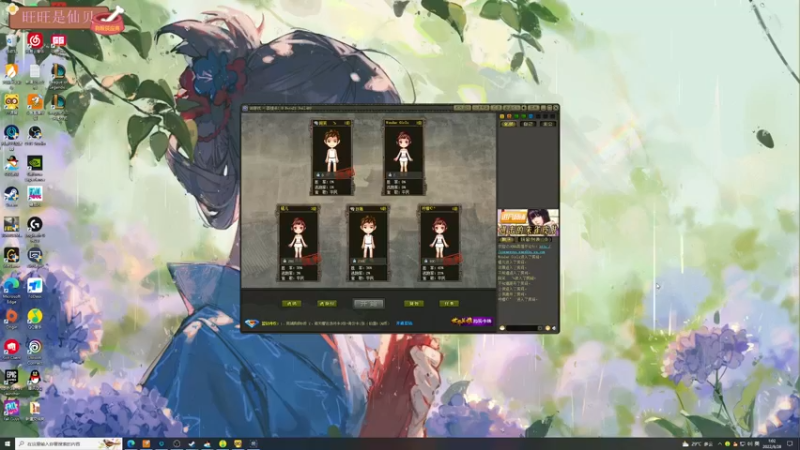Switch to the third chat tab
The height and width of the screenshot is (450, 800).
(547, 124)
